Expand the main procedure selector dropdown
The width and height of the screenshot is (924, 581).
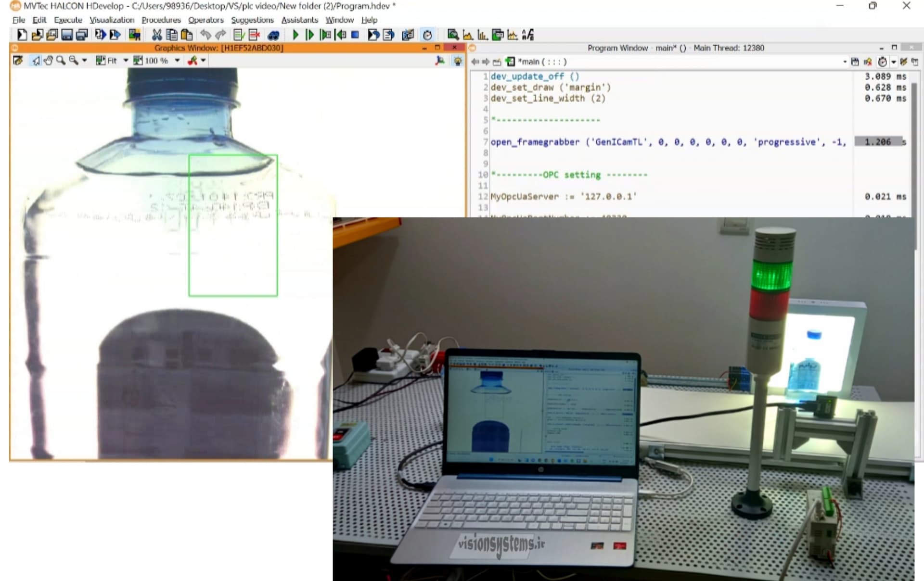click(845, 62)
